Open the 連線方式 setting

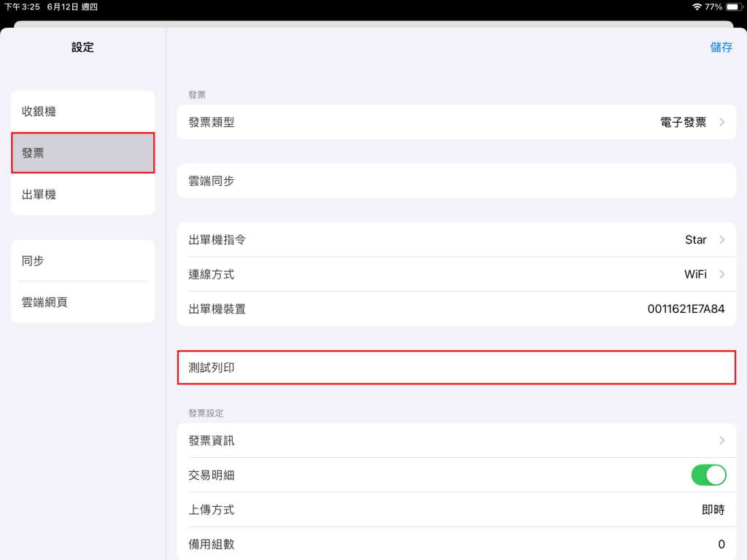click(x=457, y=274)
